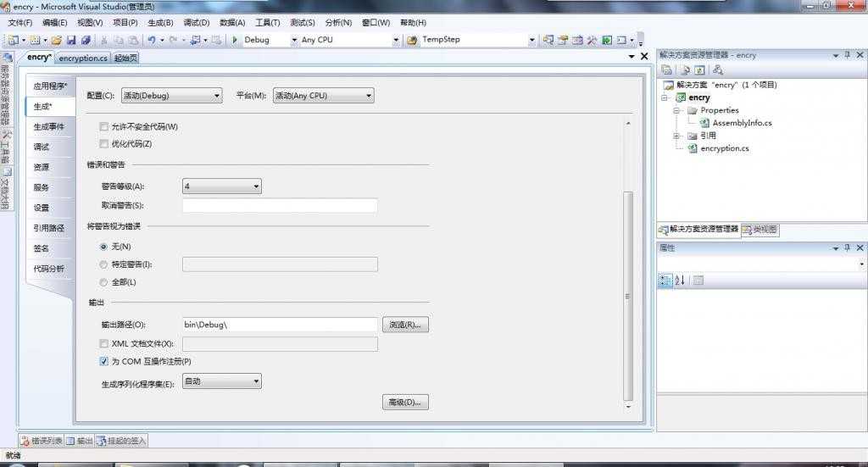The width and height of the screenshot is (868, 467).
Task: Click the 浏览(R)... button
Action: pos(405,325)
